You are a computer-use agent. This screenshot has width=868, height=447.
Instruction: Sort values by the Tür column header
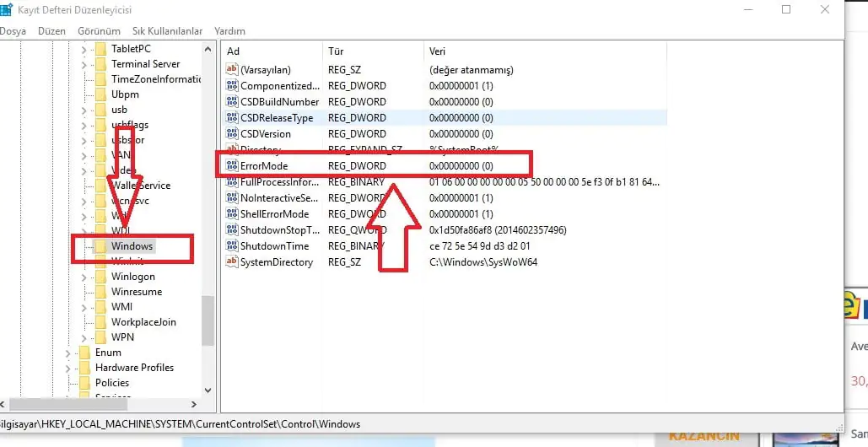pos(337,51)
